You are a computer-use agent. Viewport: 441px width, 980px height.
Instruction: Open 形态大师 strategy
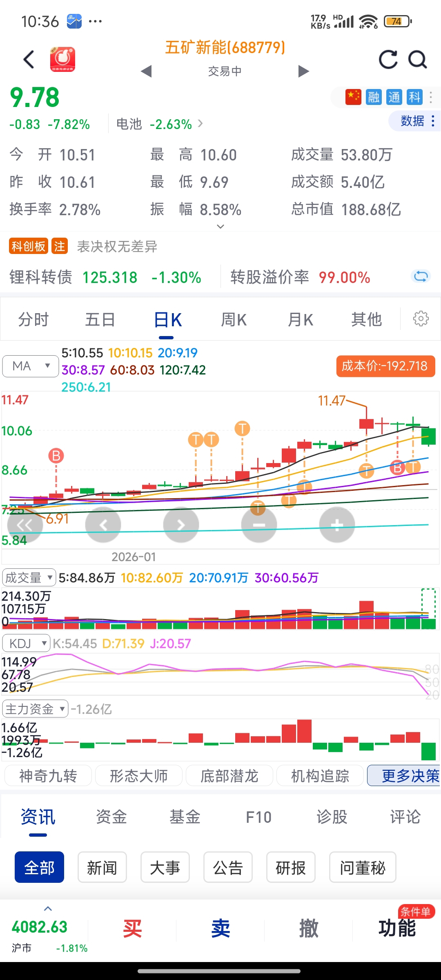pos(139,775)
